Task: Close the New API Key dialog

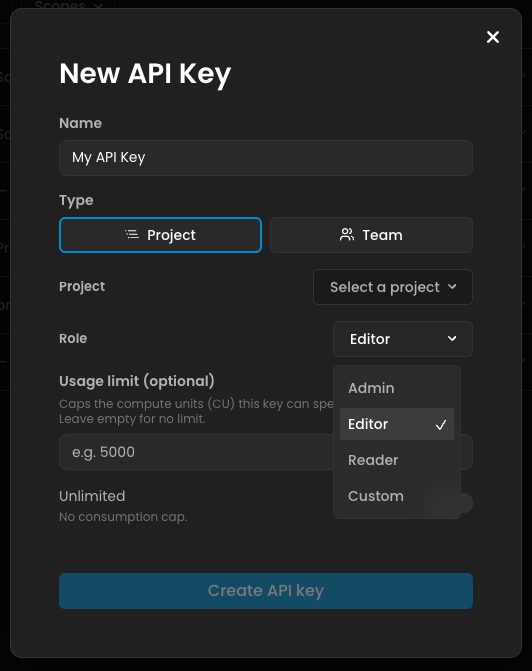Action: pos(493,37)
